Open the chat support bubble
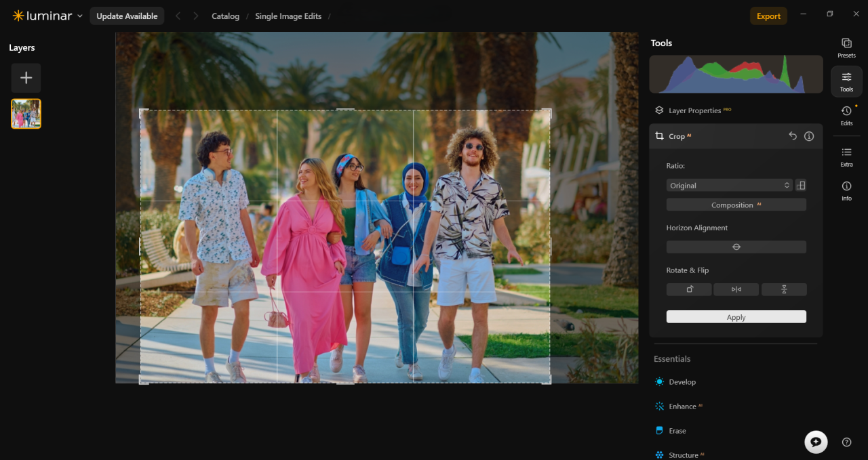 coord(816,442)
